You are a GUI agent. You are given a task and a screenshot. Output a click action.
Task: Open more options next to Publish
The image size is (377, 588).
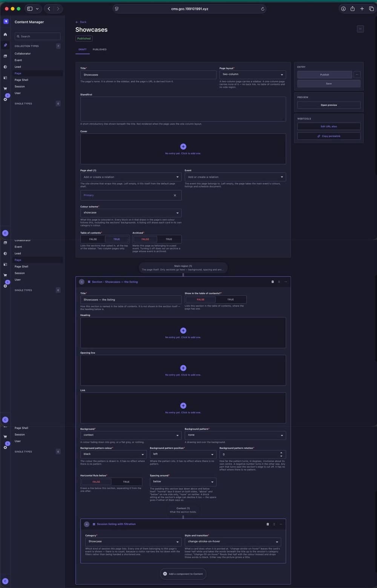tap(357, 75)
